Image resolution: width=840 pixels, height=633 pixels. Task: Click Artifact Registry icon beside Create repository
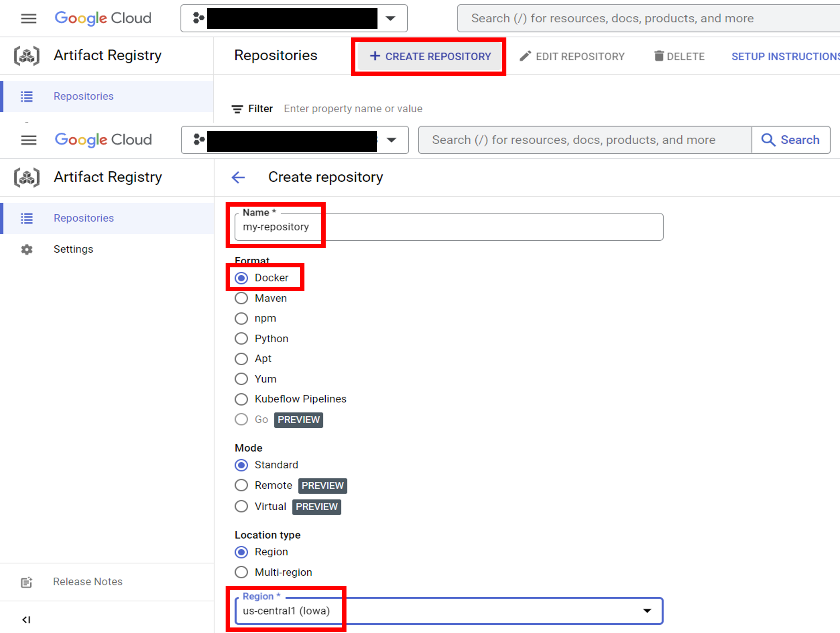click(x=27, y=177)
